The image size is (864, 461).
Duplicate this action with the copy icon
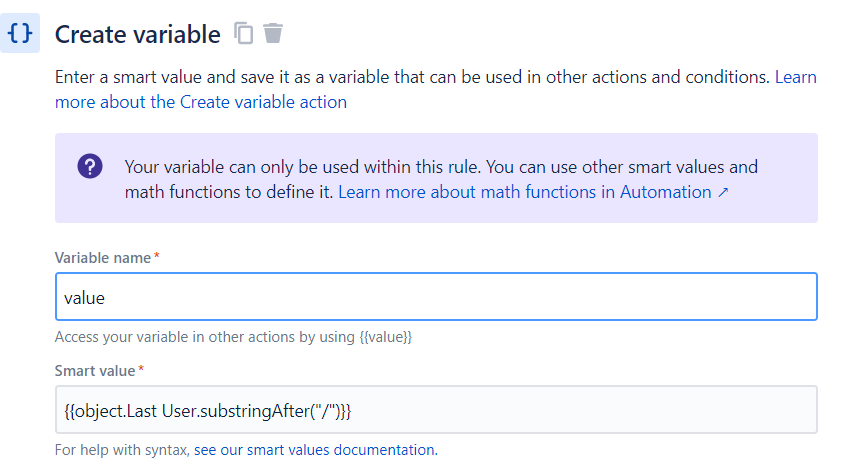click(244, 33)
